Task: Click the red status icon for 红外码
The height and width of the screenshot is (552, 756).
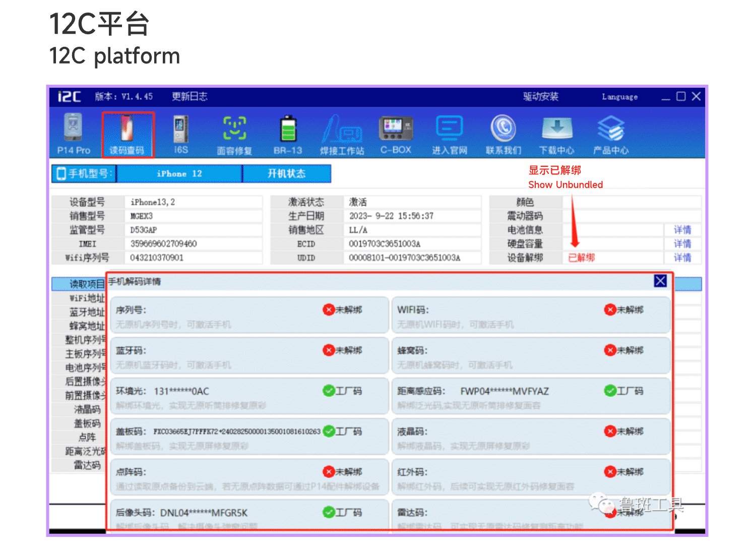Action: pos(610,472)
